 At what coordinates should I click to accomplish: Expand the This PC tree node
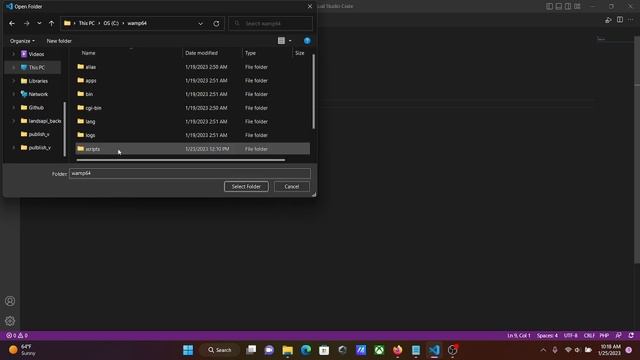pos(13,67)
